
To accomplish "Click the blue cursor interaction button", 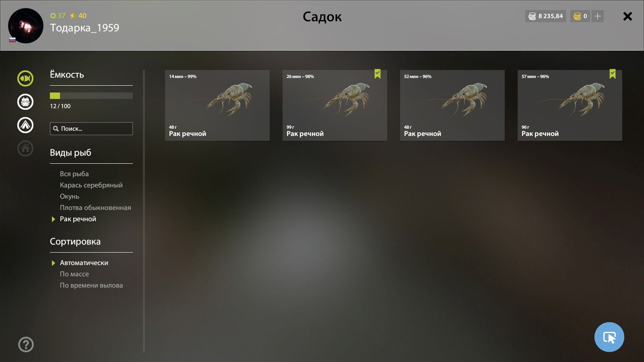I will click(609, 337).
